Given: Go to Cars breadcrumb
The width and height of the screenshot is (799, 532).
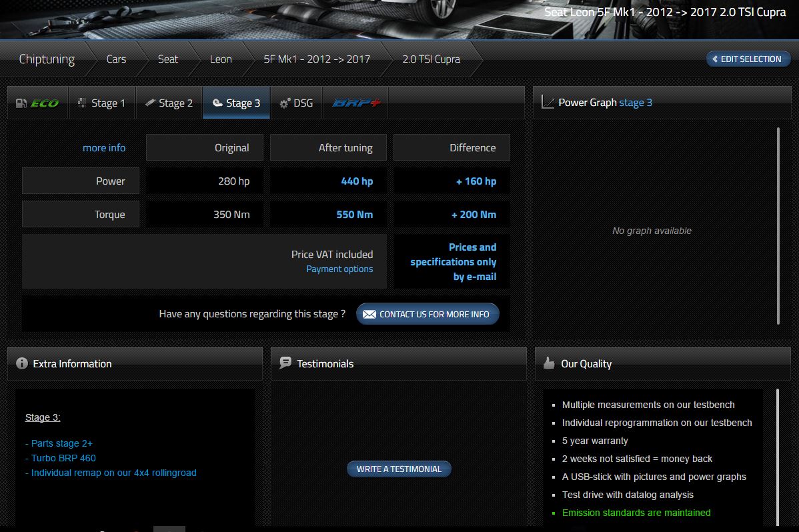Looking at the screenshot, I should [116, 59].
